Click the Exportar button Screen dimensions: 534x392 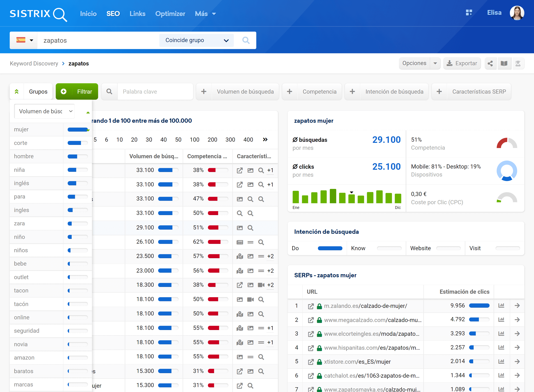point(462,63)
